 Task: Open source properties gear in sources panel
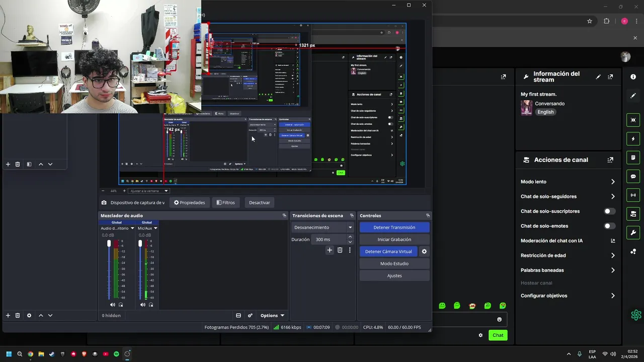pyautogui.click(x=29, y=315)
